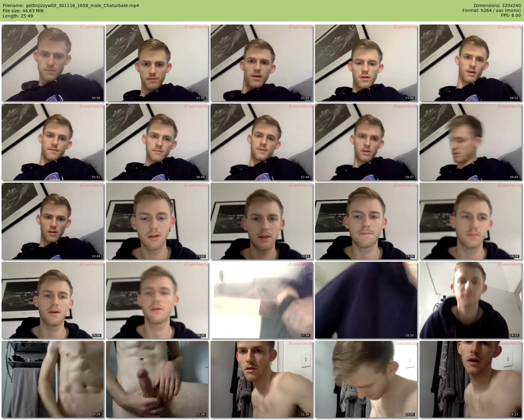
Task: Click the thumbnail timestamped 00:58
Action: click(53, 63)
